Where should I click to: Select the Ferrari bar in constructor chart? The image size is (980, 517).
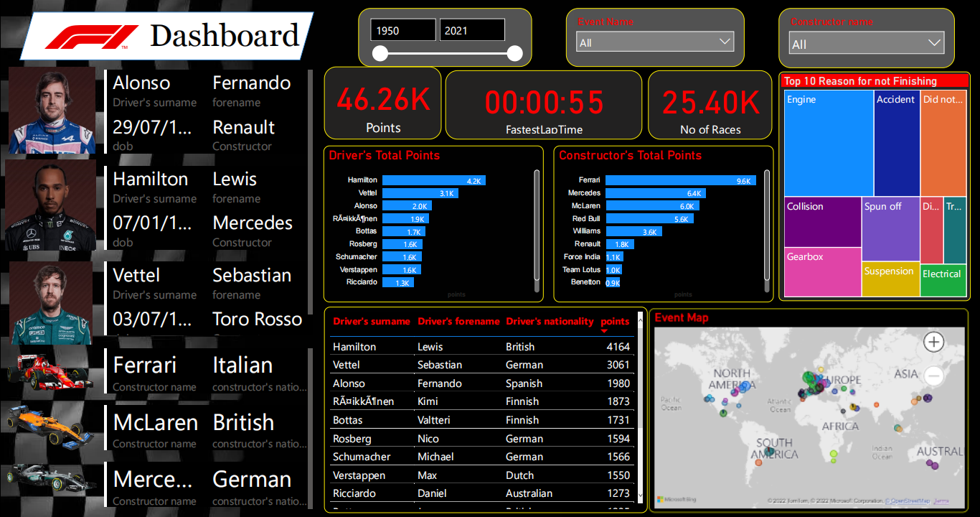point(680,181)
